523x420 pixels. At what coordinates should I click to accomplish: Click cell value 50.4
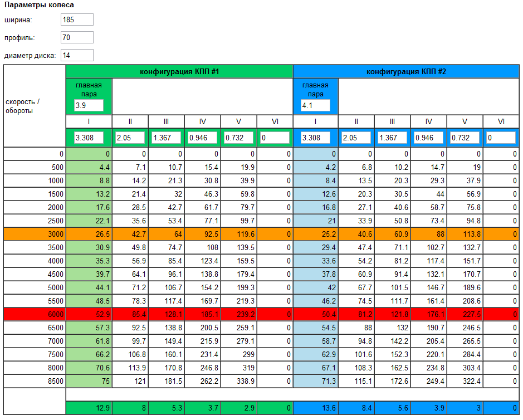[x=316, y=314]
